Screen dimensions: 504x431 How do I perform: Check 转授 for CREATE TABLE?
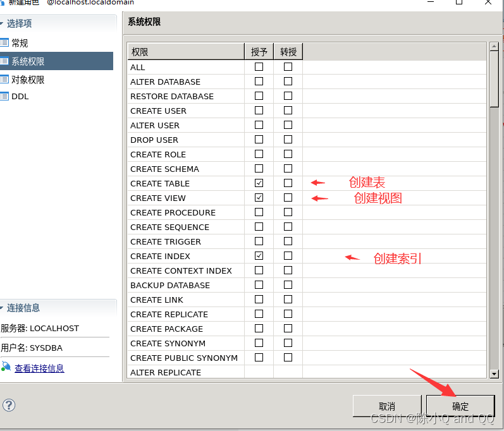click(288, 183)
